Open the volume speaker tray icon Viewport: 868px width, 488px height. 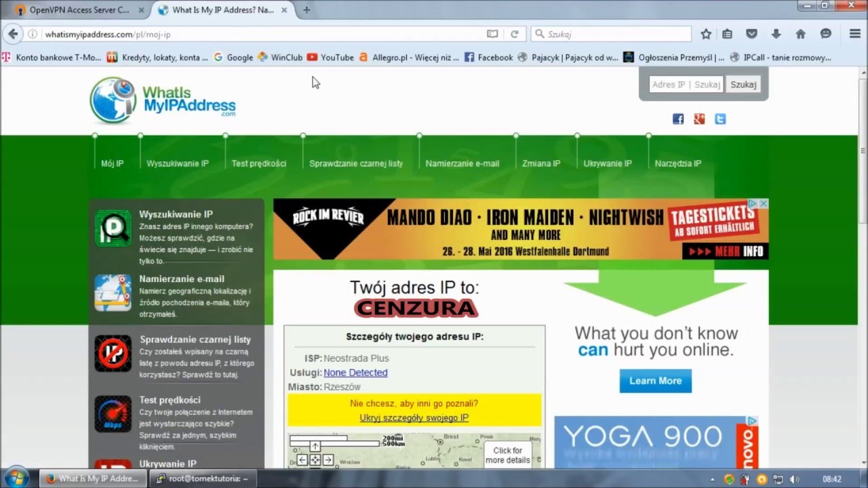[x=795, y=479]
